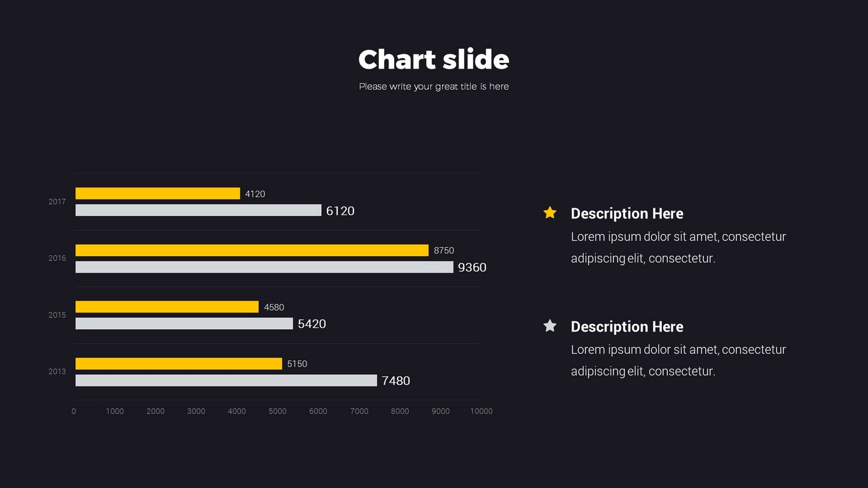The width and height of the screenshot is (868, 488).
Task: Click the gray star icon
Action: tap(550, 326)
